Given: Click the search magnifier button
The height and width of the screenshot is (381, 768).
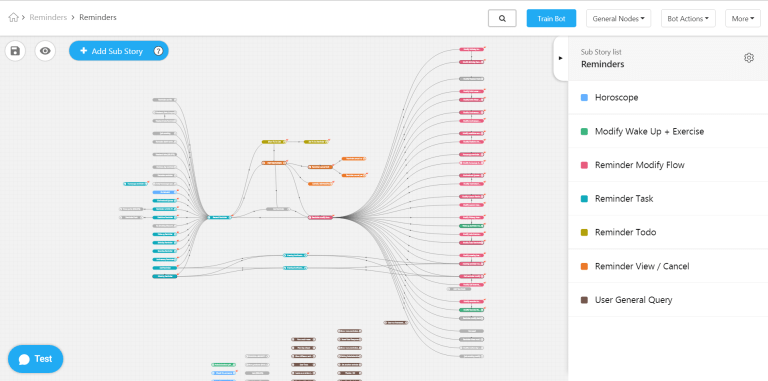Looking at the screenshot, I should click(502, 19).
